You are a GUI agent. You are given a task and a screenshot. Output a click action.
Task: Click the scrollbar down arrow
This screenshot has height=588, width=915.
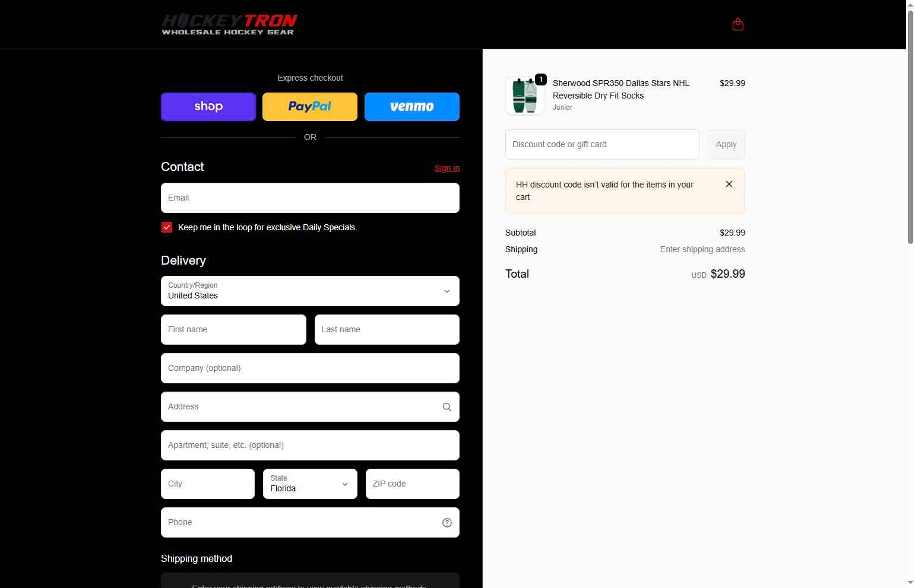910,583
